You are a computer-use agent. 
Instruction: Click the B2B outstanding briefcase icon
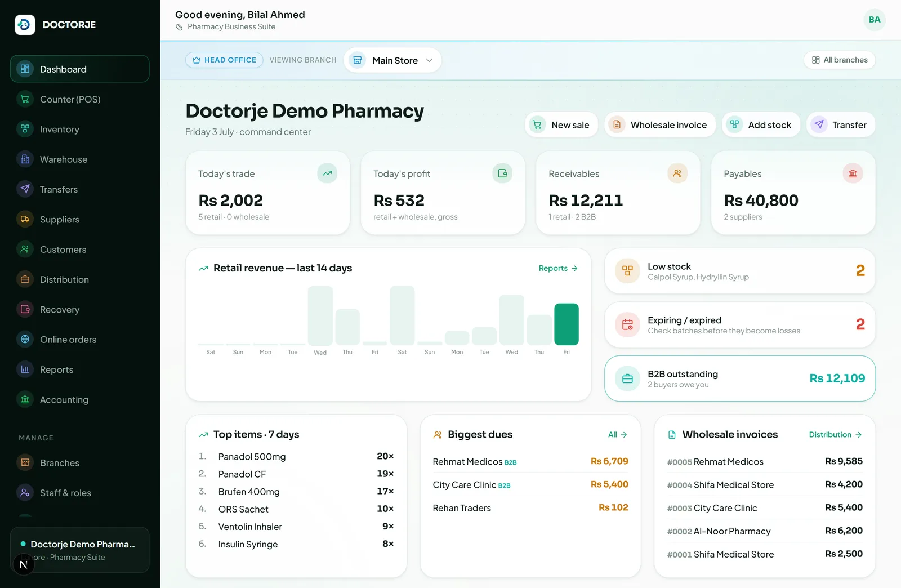(x=627, y=378)
